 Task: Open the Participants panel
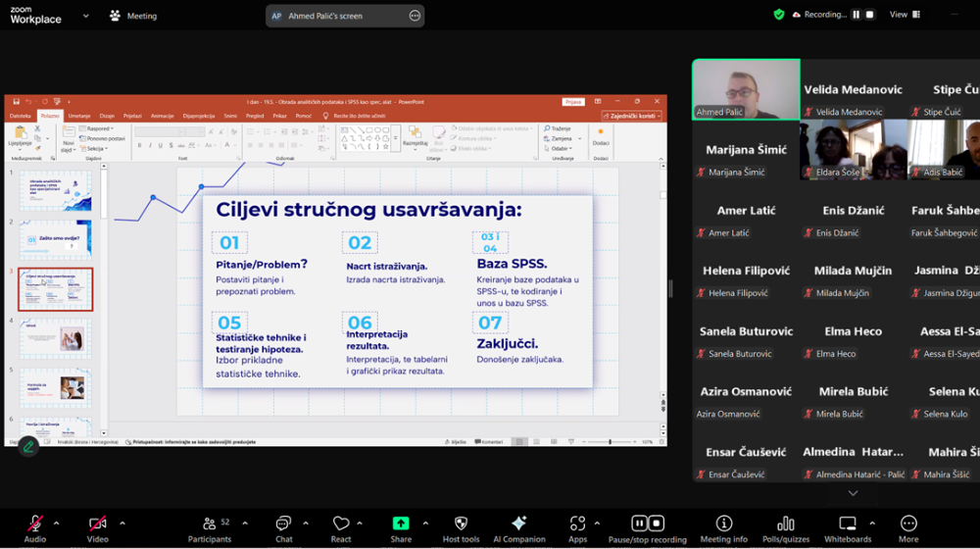coord(210,528)
